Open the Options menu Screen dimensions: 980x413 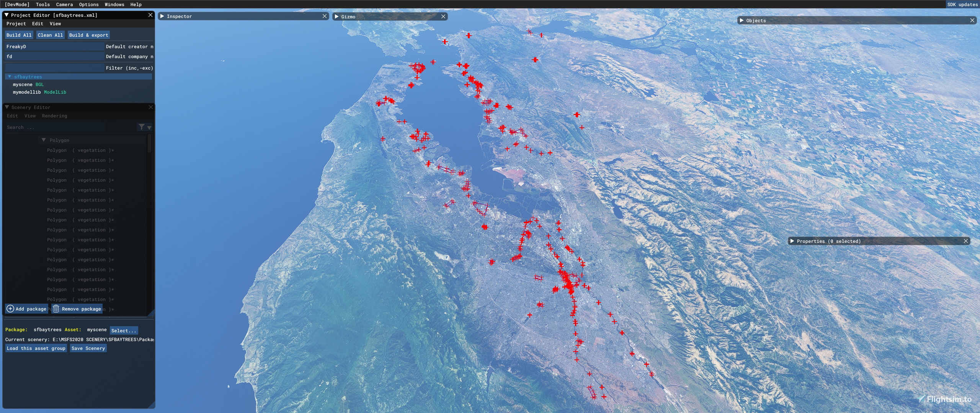(x=89, y=4)
